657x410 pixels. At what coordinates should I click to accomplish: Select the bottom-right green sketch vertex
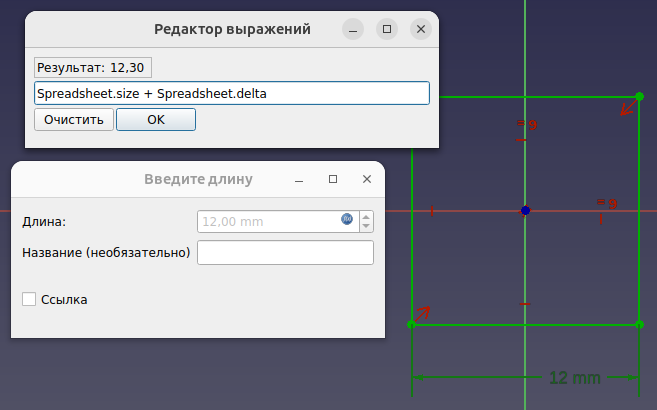[x=639, y=324]
